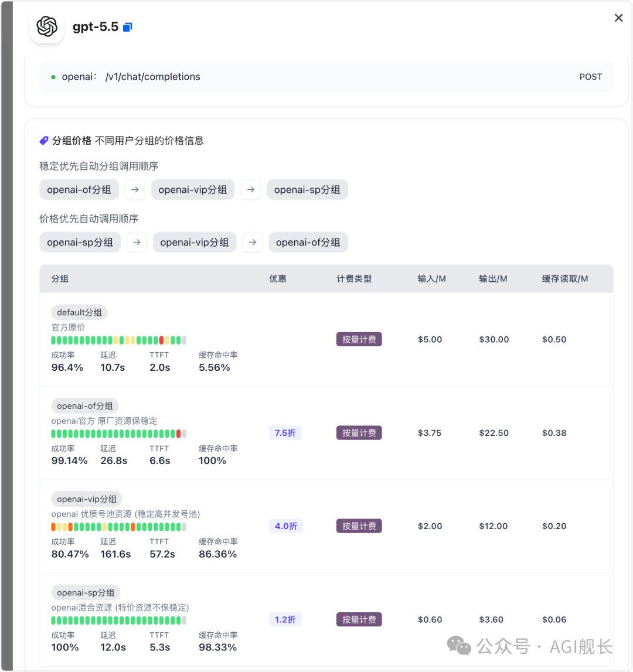Click the 98.33% cache hit rate
The image size is (633, 672).
[218, 647]
